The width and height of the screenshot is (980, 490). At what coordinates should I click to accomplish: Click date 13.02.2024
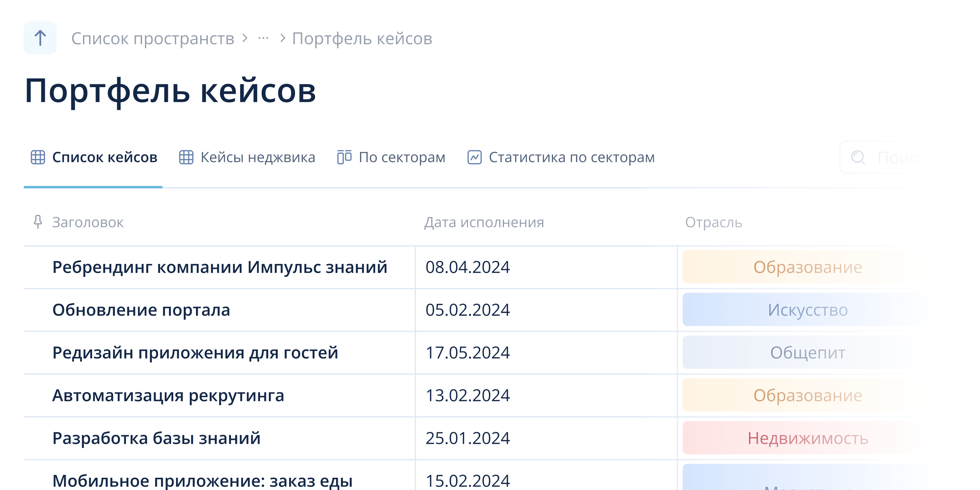[468, 395]
